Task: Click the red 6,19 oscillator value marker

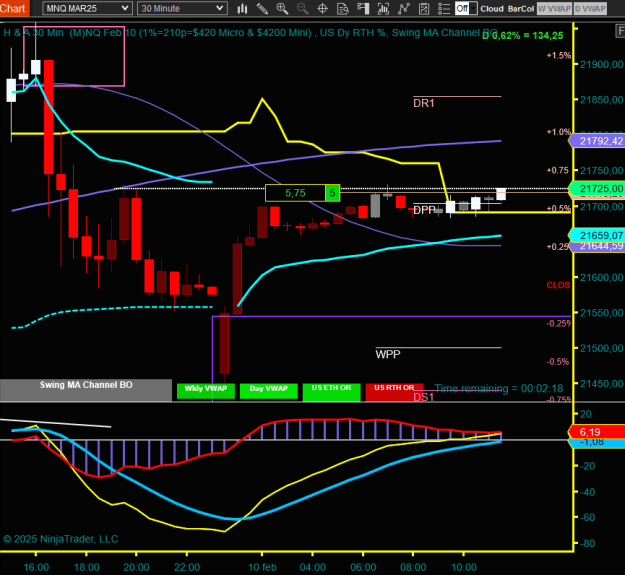Action: [597, 432]
